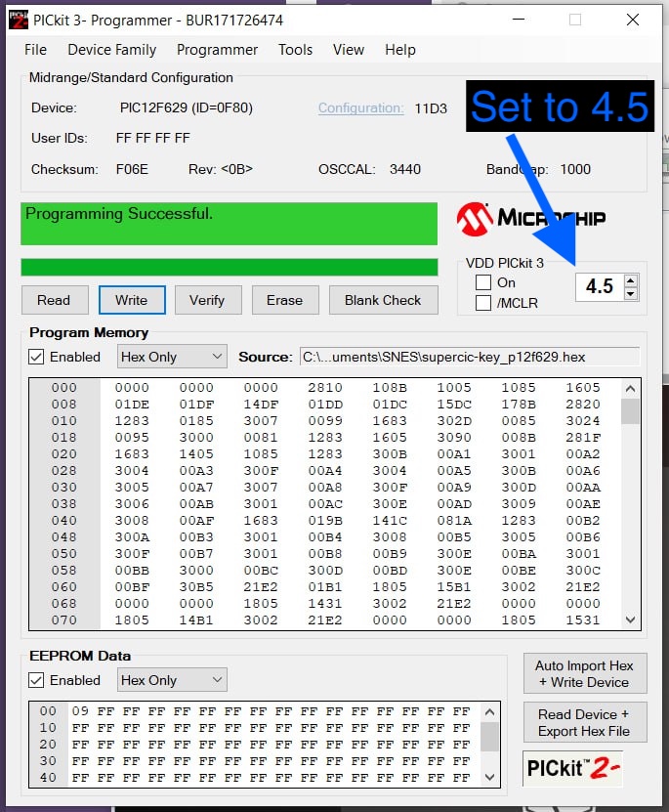Open EEPROM Data Hex Only dropdown
This screenshot has width=669, height=812.
172,680
